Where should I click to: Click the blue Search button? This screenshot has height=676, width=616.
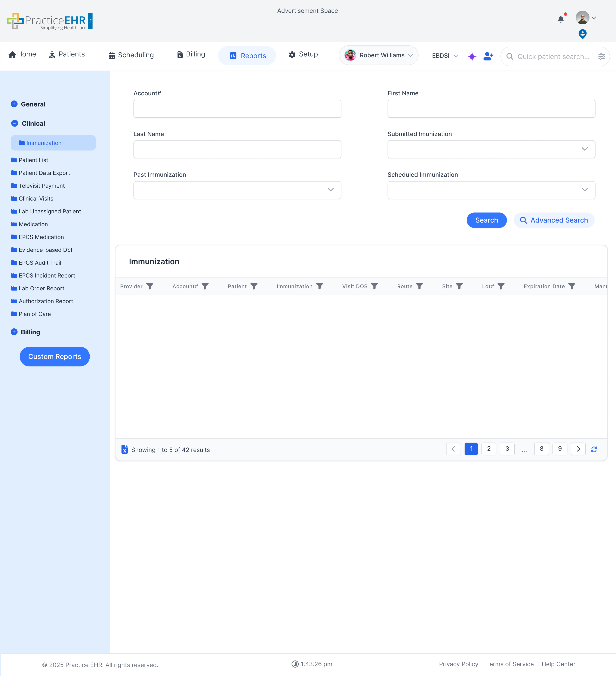click(486, 220)
